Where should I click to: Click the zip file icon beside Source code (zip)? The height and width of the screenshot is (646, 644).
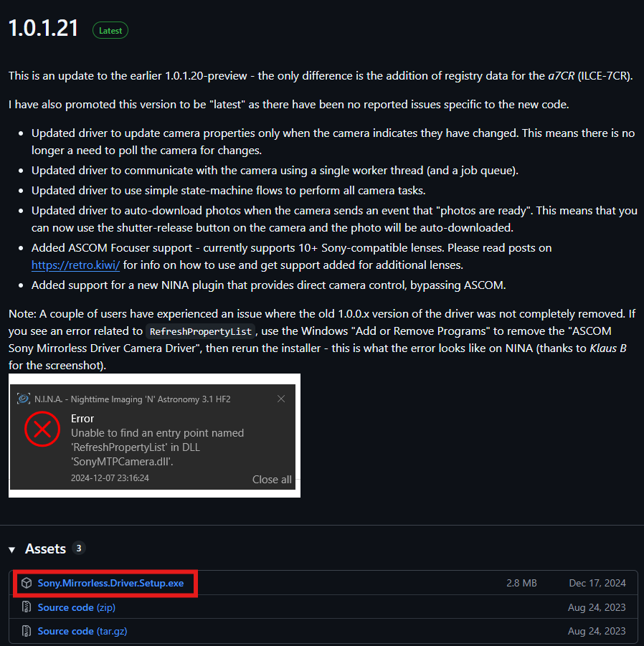click(27, 607)
